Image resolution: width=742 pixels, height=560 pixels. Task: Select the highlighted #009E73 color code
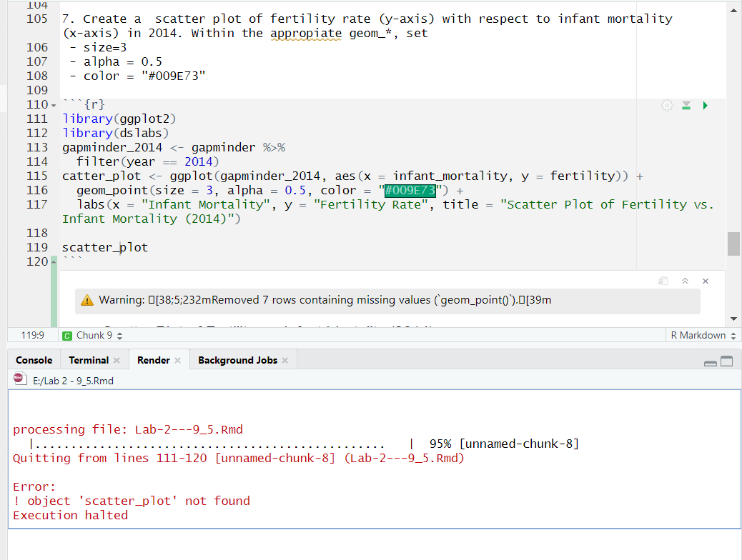click(x=410, y=191)
